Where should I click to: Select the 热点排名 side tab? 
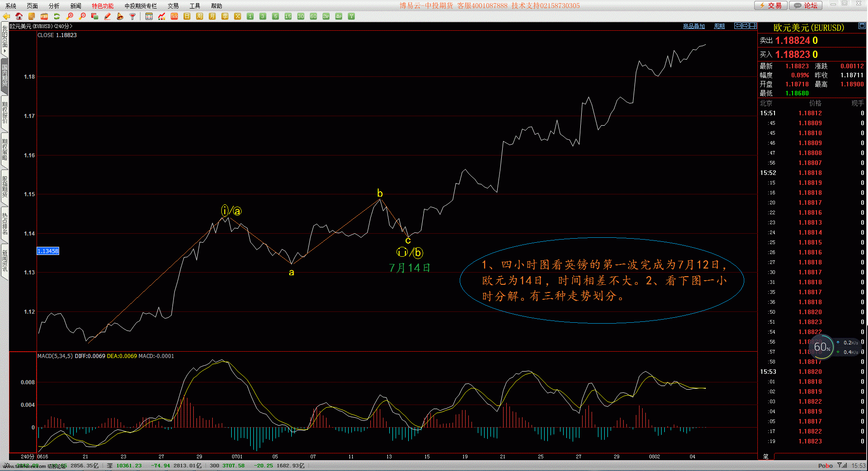point(5,224)
